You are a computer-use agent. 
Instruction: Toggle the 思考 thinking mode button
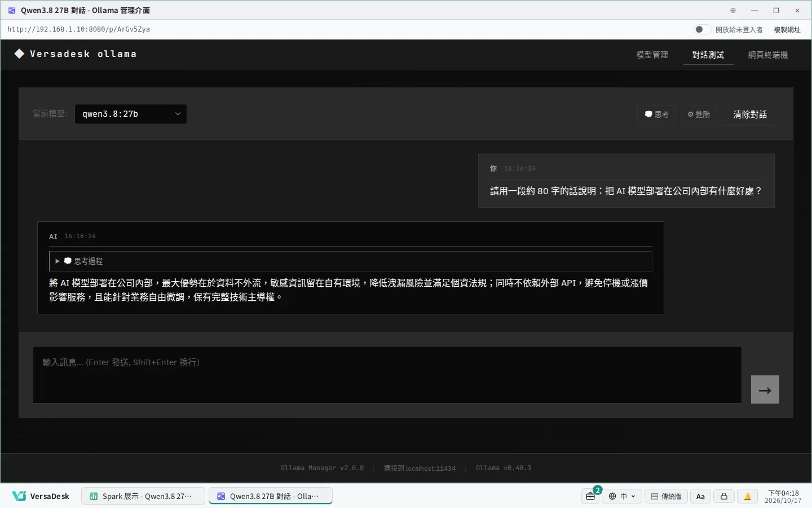(x=656, y=114)
